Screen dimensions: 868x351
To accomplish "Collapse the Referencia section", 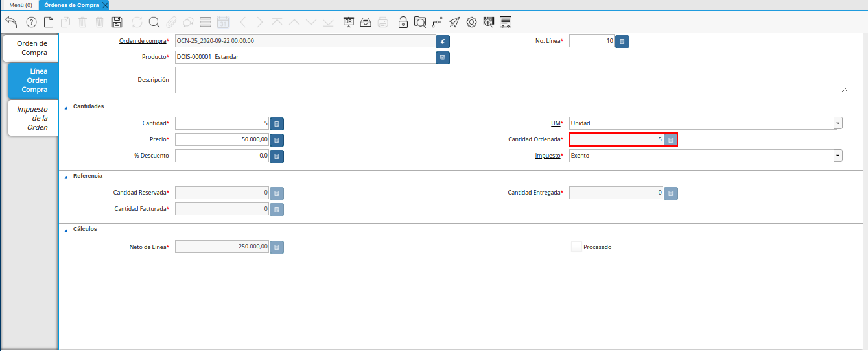I will pos(65,176).
